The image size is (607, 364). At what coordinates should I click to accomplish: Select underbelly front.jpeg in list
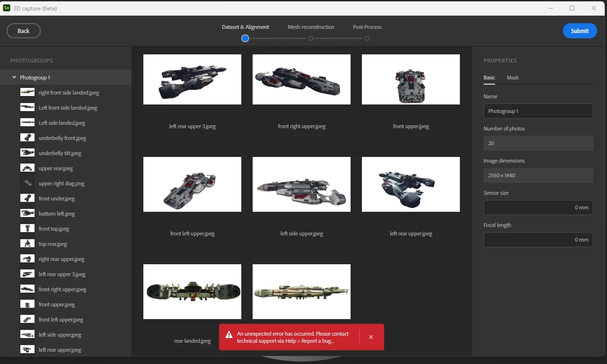tap(66, 138)
